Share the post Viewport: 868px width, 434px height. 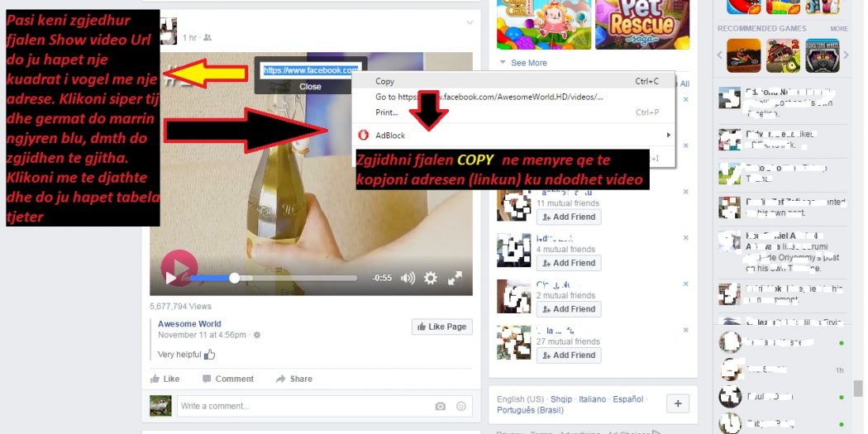click(x=294, y=379)
